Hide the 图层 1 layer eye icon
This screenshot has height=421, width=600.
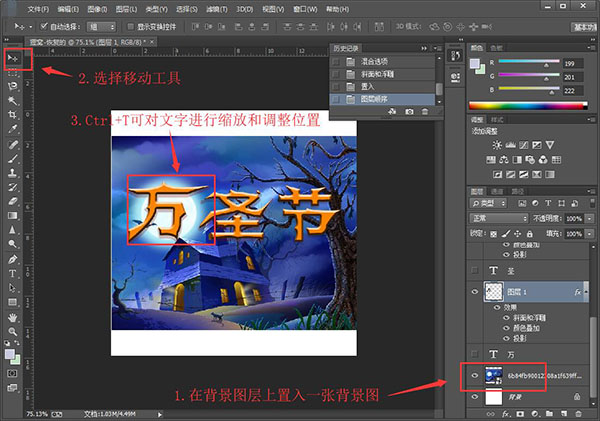tap(474, 292)
